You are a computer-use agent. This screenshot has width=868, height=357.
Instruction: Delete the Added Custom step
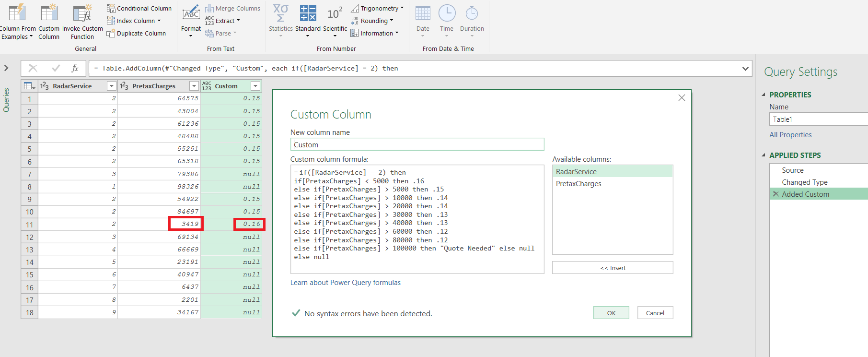[775, 194]
